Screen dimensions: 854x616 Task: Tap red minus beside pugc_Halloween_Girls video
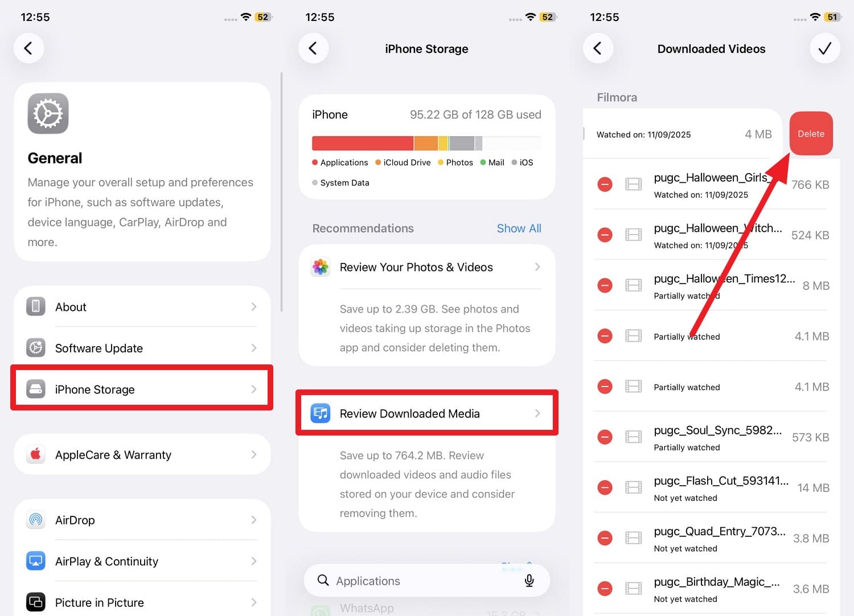point(605,184)
